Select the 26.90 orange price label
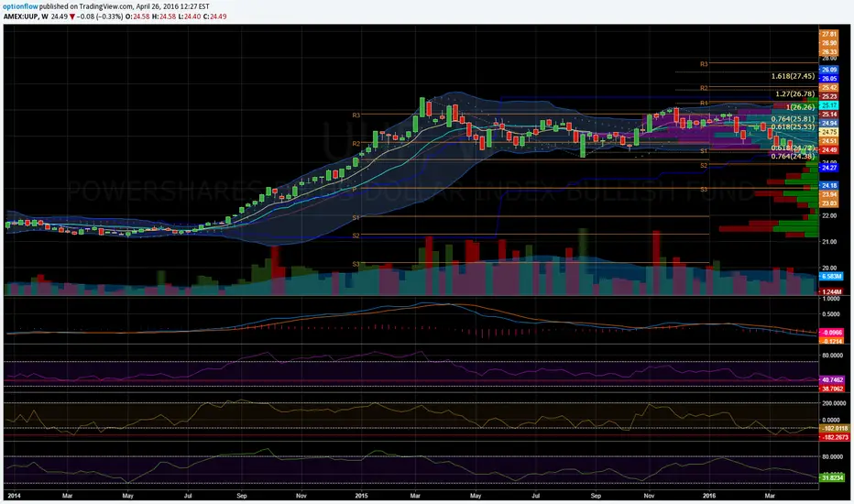 click(x=829, y=43)
